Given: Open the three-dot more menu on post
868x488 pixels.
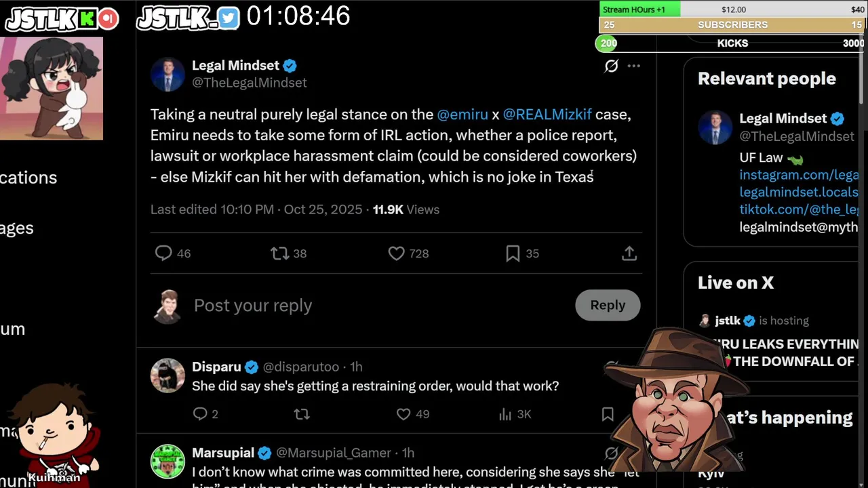Looking at the screenshot, I should tap(634, 66).
